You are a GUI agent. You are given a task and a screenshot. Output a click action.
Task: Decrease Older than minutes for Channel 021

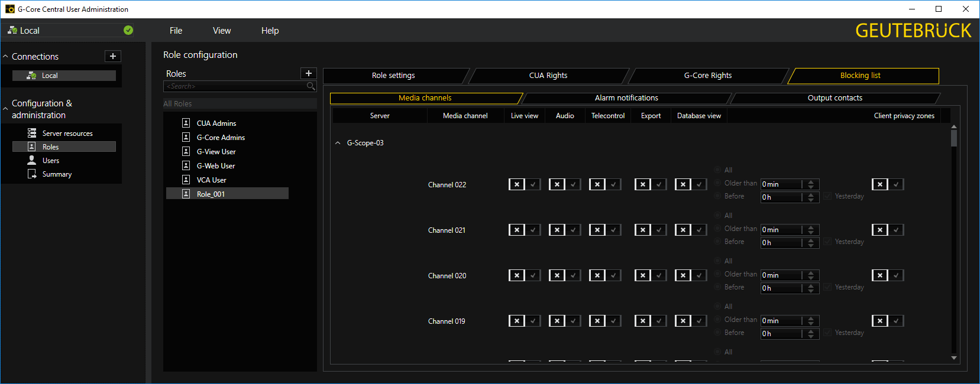point(811,232)
